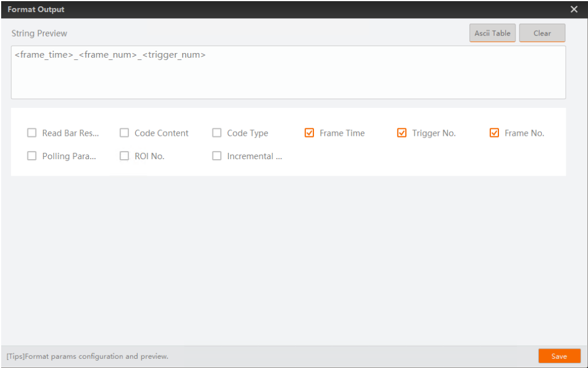Select the String Preview label

pos(39,33)
